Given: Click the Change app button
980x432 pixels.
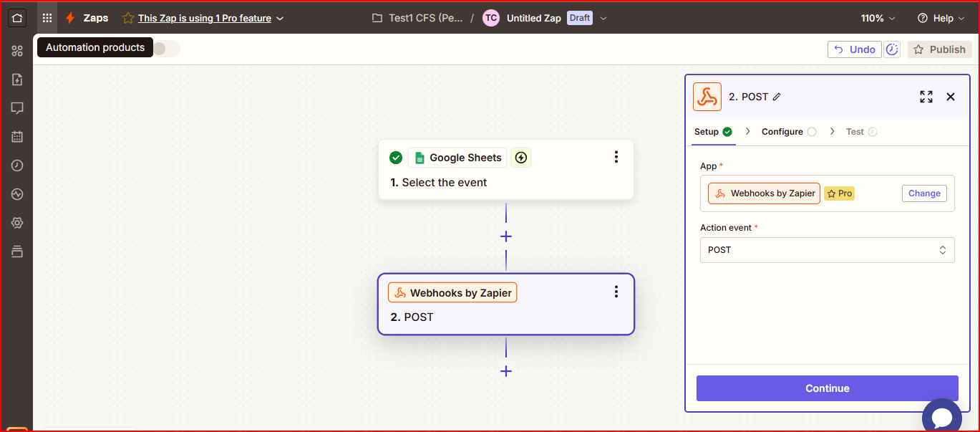Looking at the screenshot, I should (x=924, y=193).
